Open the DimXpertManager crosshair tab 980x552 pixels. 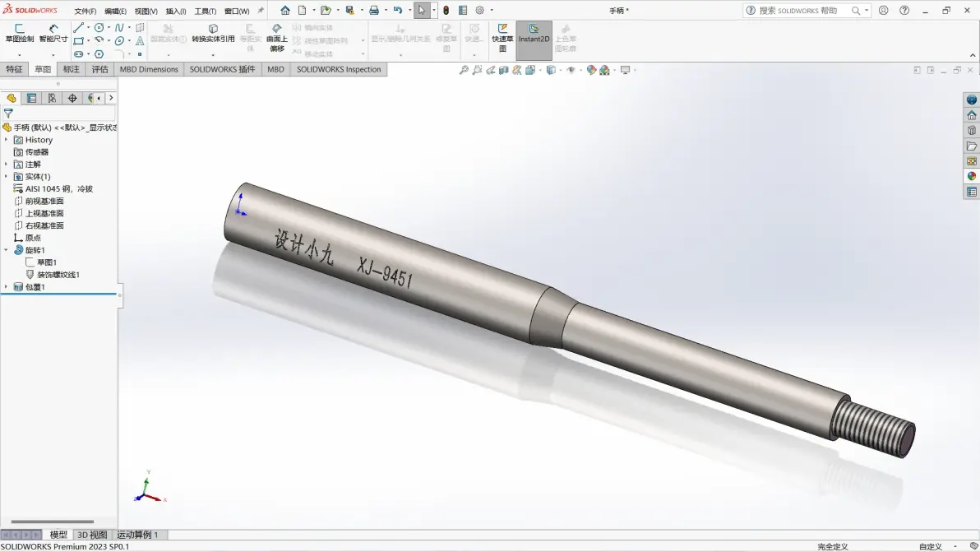72,98
